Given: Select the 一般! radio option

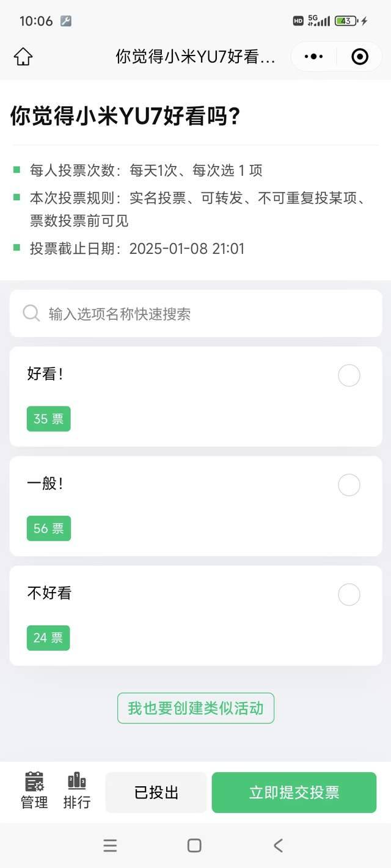Looking at the screenshot, I should pos(349,485).
